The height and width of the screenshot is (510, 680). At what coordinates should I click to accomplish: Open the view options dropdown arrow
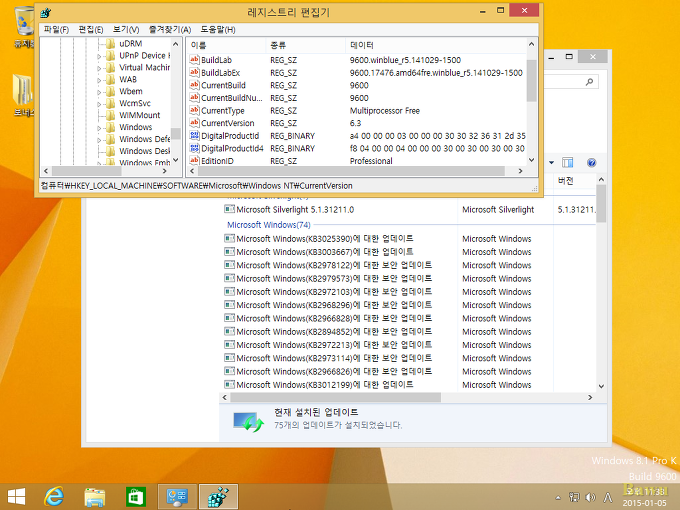pos(551,163)
